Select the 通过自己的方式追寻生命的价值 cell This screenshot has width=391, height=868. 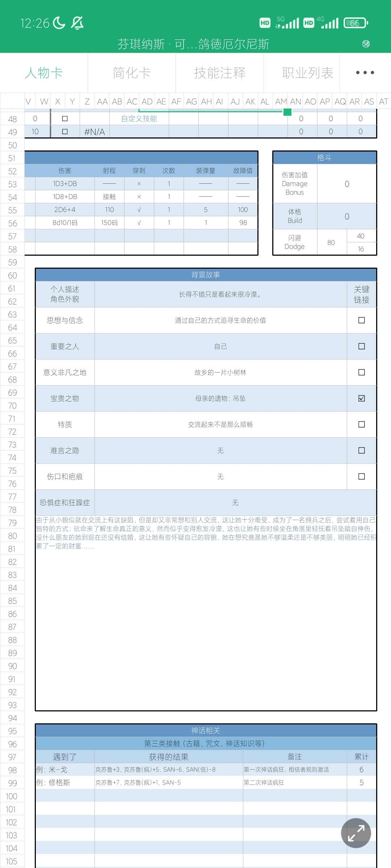(220, 320)
